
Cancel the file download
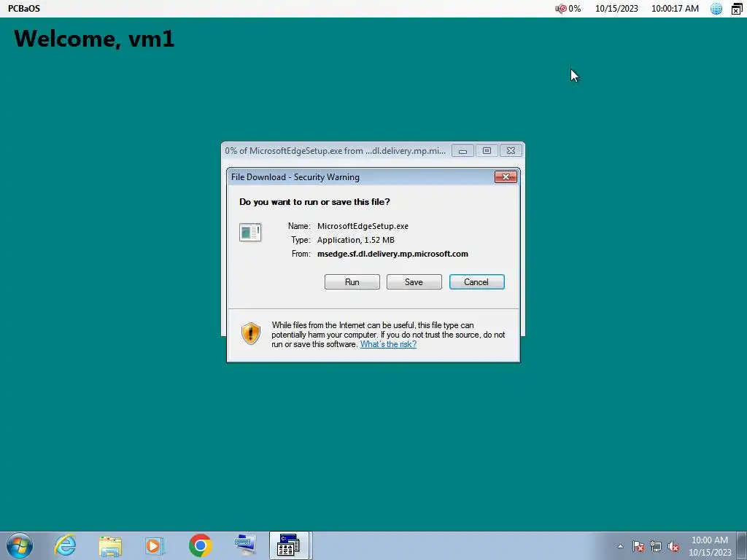tap(477, 282)
